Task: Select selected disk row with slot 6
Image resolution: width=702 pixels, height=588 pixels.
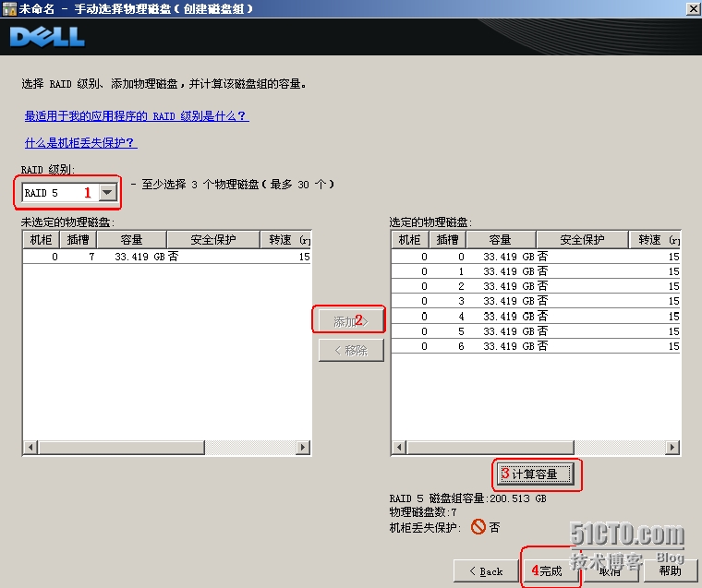Action: (536, 346)
